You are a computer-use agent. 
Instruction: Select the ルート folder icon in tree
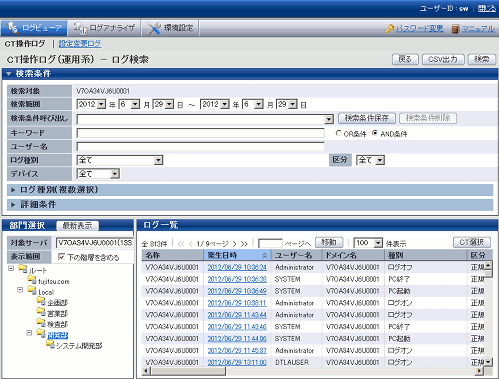click(23, 268)
